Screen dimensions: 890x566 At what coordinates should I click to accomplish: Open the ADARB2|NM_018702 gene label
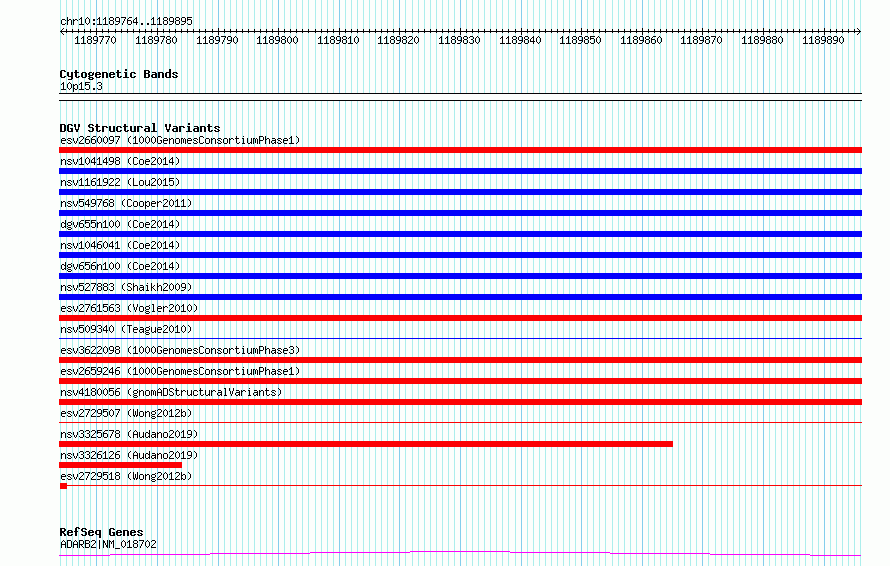coord(108,544)
